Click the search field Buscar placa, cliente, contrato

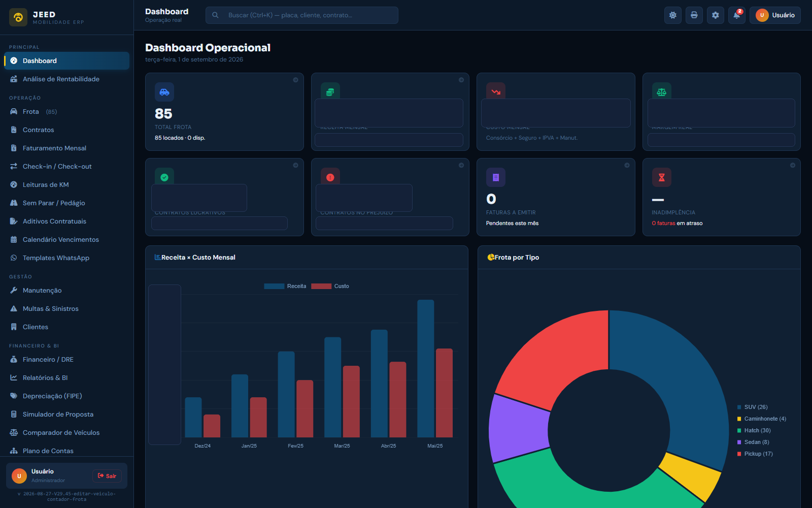(x=302, y=15)
